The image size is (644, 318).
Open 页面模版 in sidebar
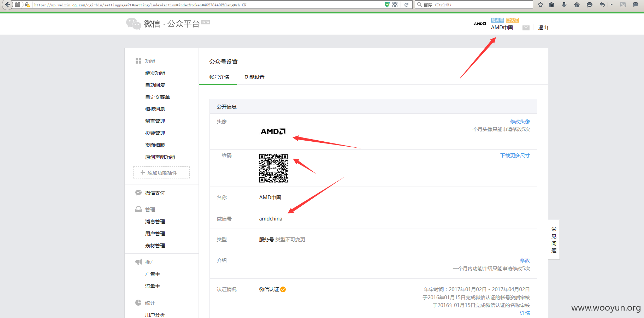click(155, 145)
